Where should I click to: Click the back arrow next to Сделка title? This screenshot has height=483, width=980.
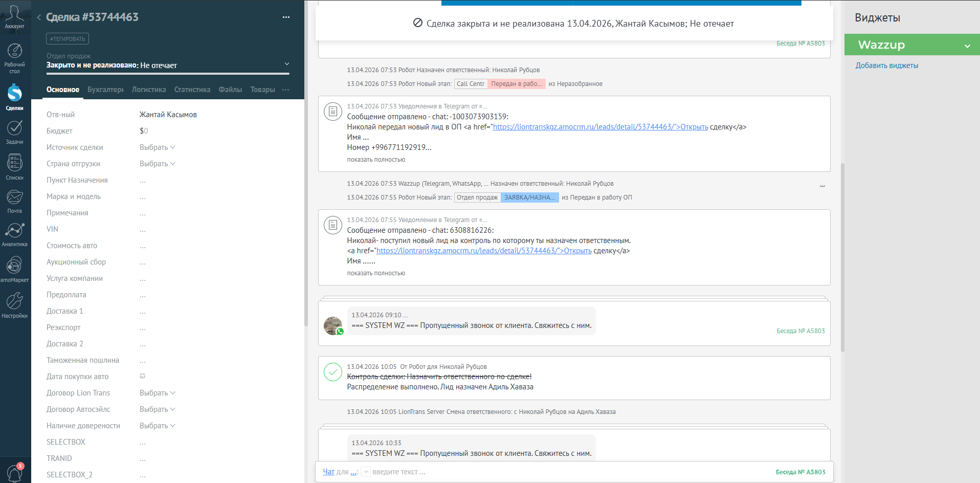click(39, 17)
